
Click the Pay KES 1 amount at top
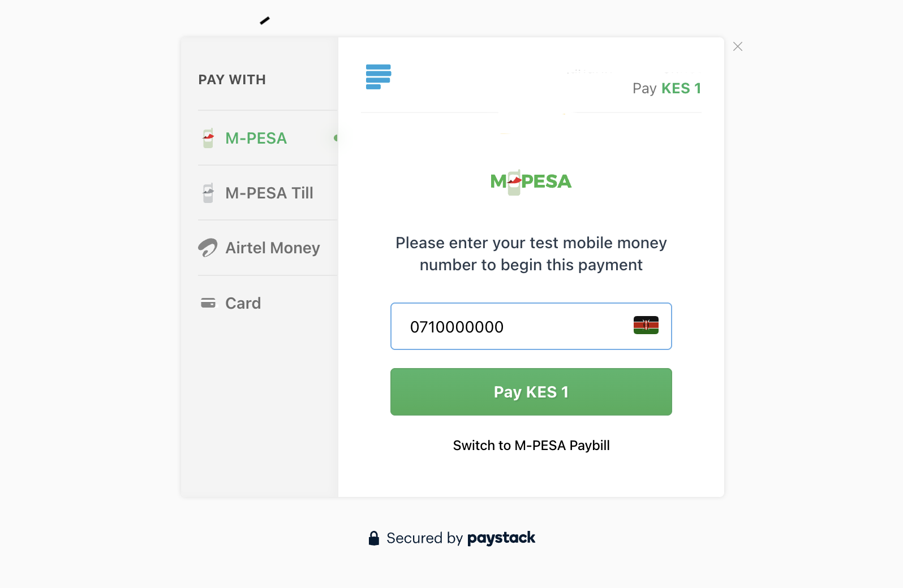[666, 88]
